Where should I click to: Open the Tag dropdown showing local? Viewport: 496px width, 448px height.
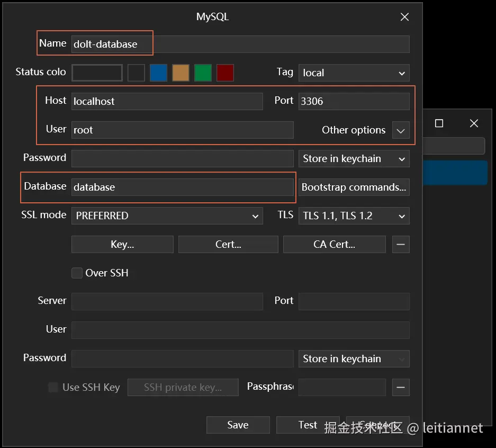point(354,73)
